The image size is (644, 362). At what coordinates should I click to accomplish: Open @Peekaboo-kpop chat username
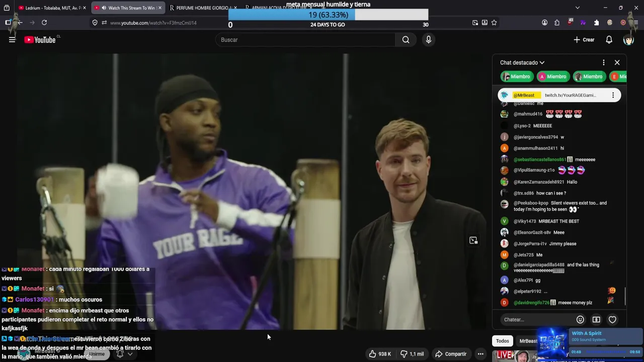tap(531, 203)
